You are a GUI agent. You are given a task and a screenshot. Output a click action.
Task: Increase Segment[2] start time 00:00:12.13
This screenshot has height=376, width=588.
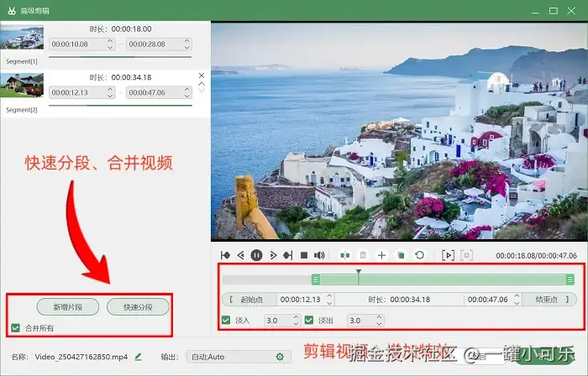(110, 89)
